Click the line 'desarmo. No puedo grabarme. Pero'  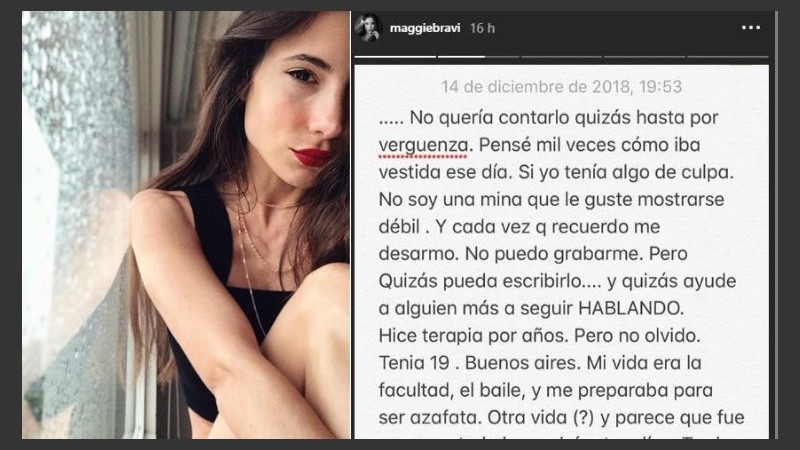533,254
